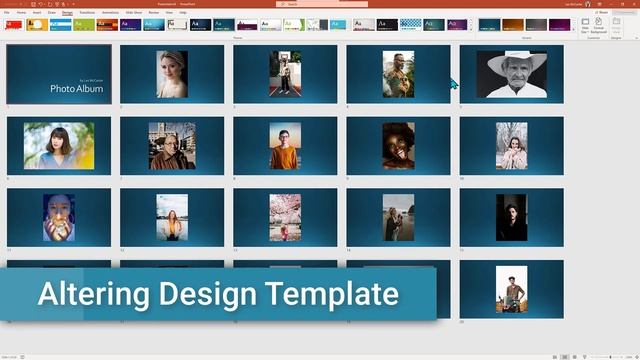Choose the gray variant

tap(536, 25)
